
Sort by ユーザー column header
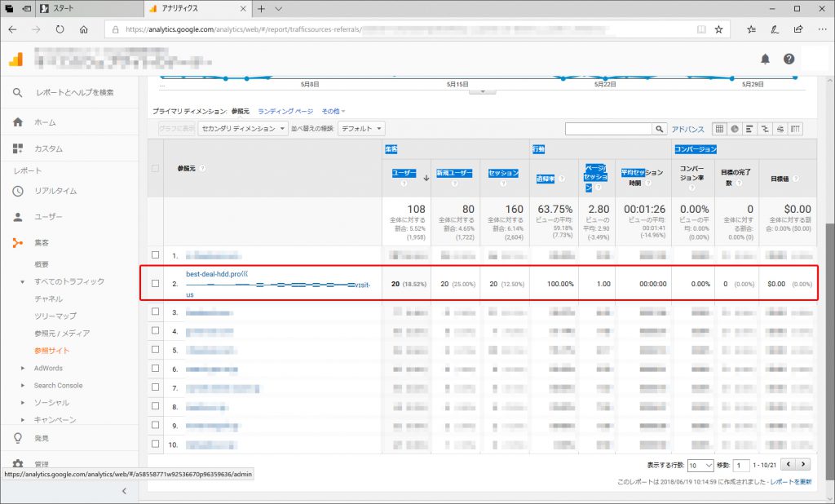[x=404, y=173]
